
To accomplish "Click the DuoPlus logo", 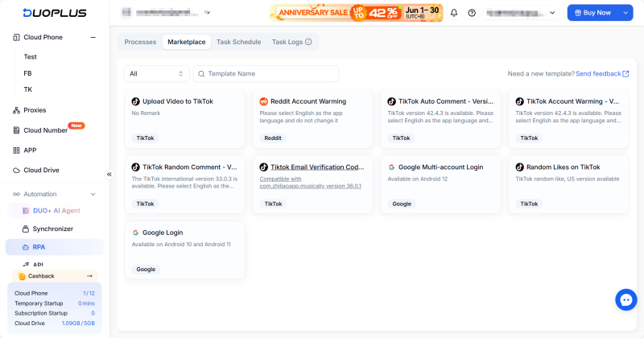I will coord(55,13).
